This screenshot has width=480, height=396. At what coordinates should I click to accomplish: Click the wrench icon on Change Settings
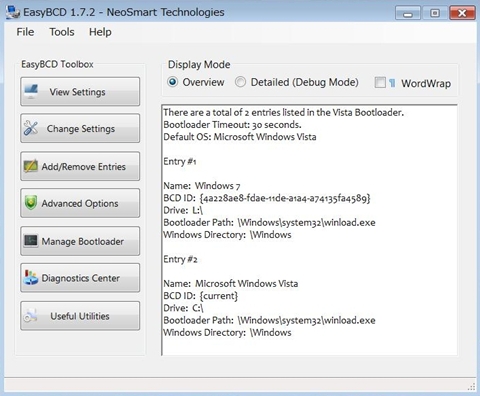31,128
